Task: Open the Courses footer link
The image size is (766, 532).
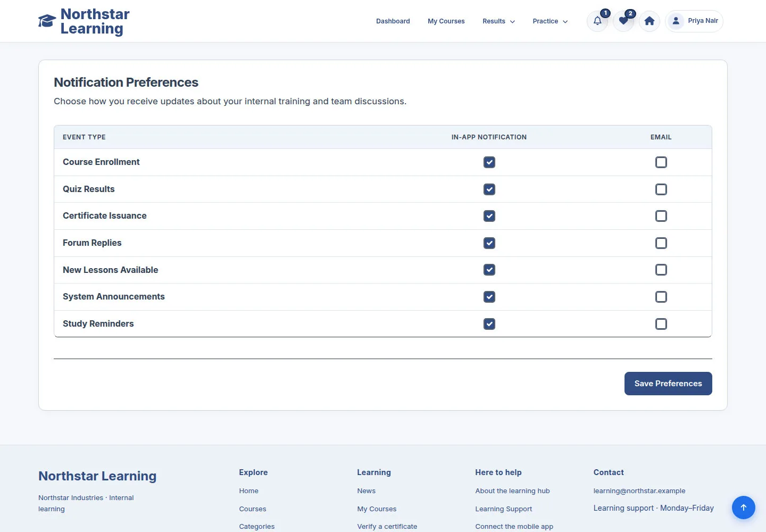Action: tap(253, 509)
